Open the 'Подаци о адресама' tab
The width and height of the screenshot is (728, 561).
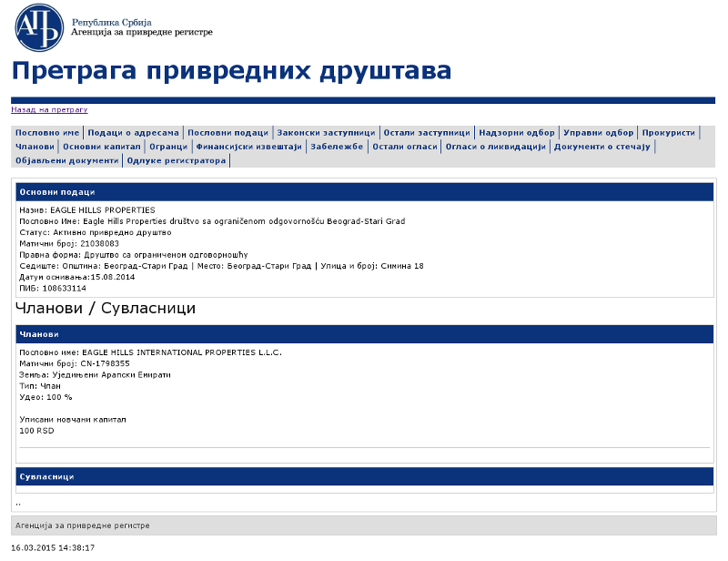[133, 133]
